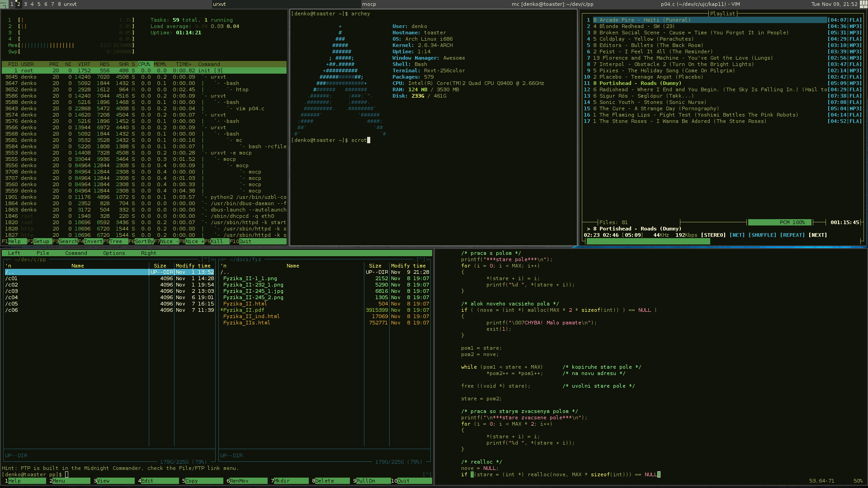This screenshot has height=488, width=868.
Task: Click the layout icon at top-left corner
Action: pos(4,4)
